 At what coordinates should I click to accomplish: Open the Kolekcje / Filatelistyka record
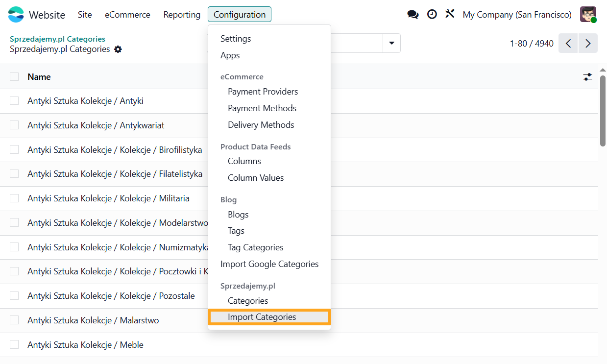pos(115,174)
